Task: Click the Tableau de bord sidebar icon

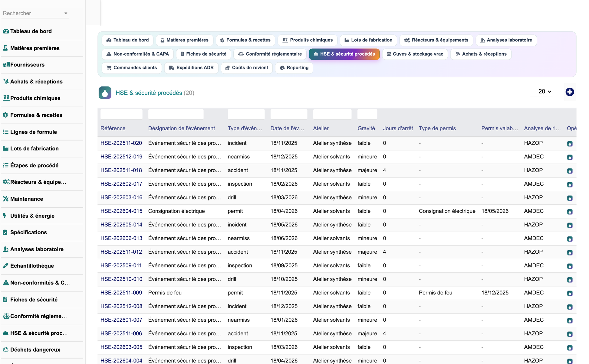Action: 6,31
